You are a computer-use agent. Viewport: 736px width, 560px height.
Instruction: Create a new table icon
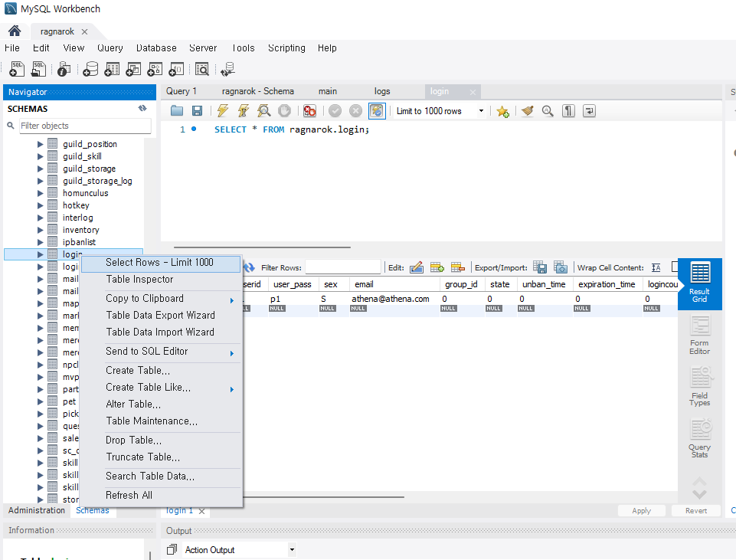click(x=112, y=69)
